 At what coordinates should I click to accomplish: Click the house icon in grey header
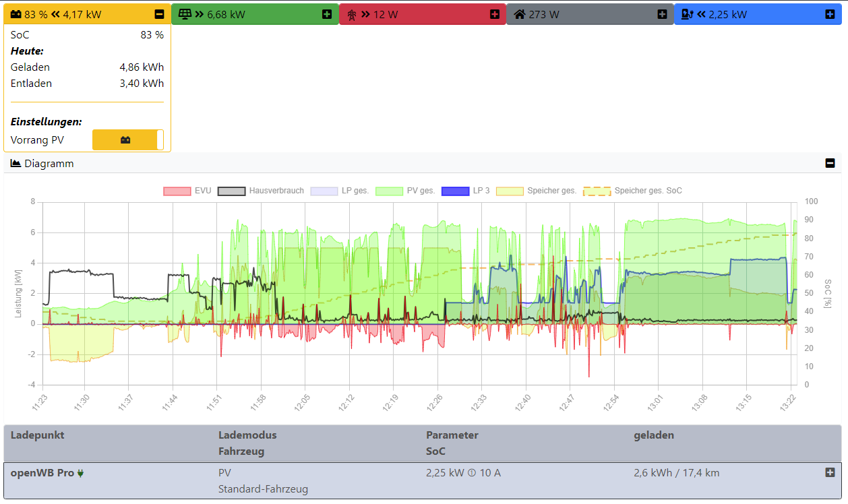click(520, 14)
